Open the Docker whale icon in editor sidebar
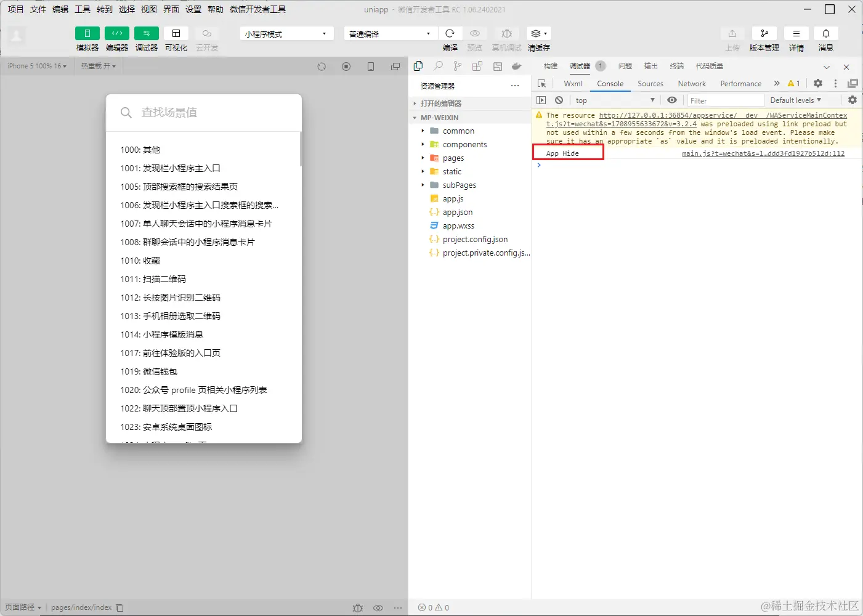This screenshot has width=863, height=616. 517,66
